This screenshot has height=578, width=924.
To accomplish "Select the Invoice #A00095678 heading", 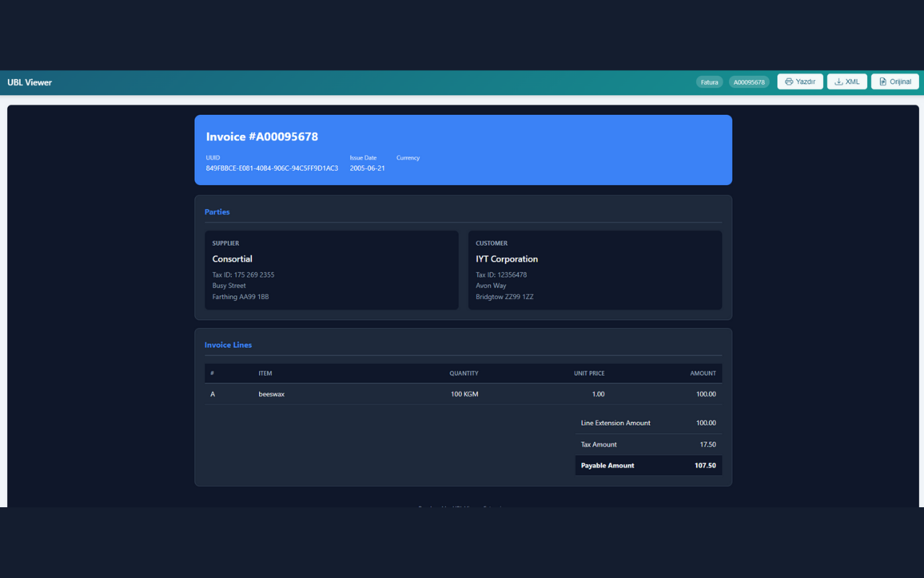I will [262, 137].
